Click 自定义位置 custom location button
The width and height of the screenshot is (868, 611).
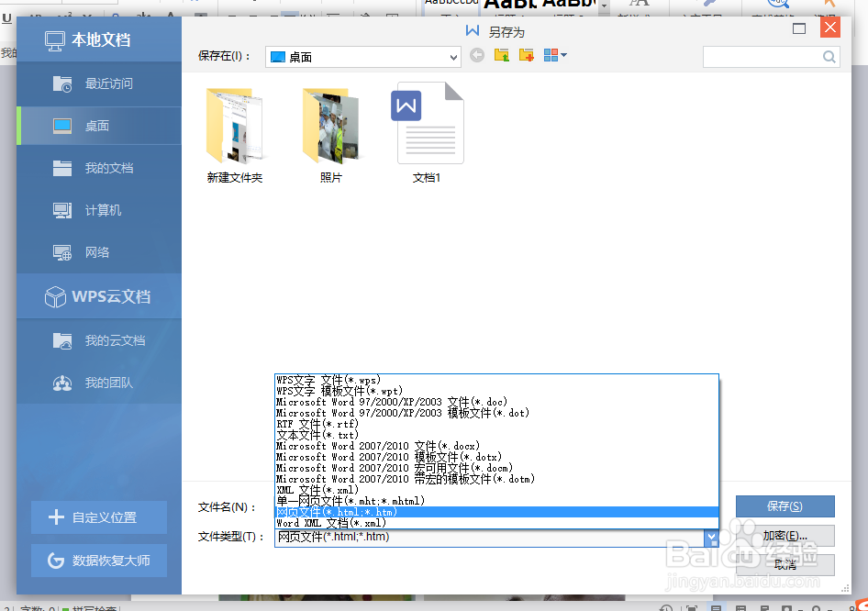pos(99,517)
